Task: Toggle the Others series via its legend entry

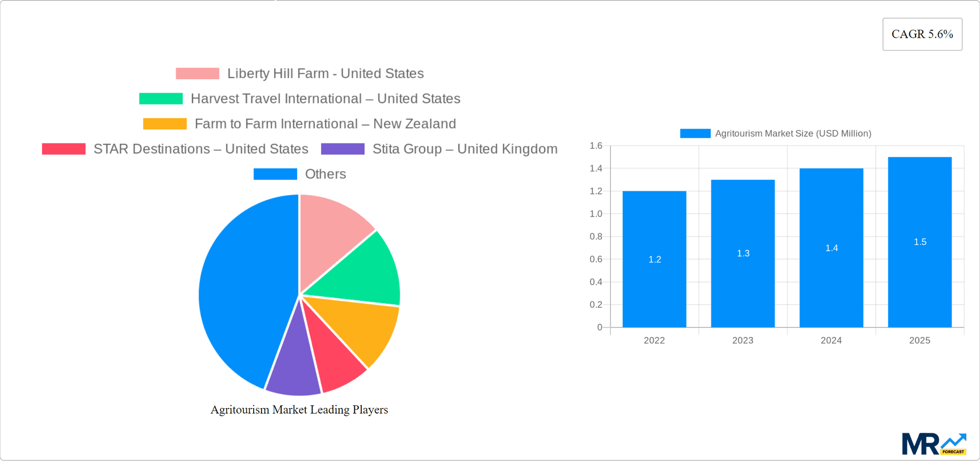Action: pos(325,174)
